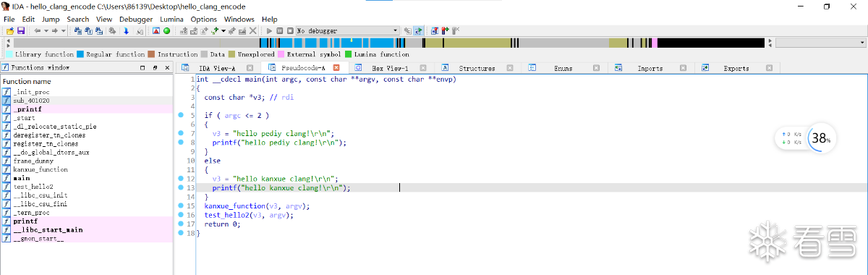Click the Open file toolbar icon
The image size is (868, 275).
pos(10,31)
